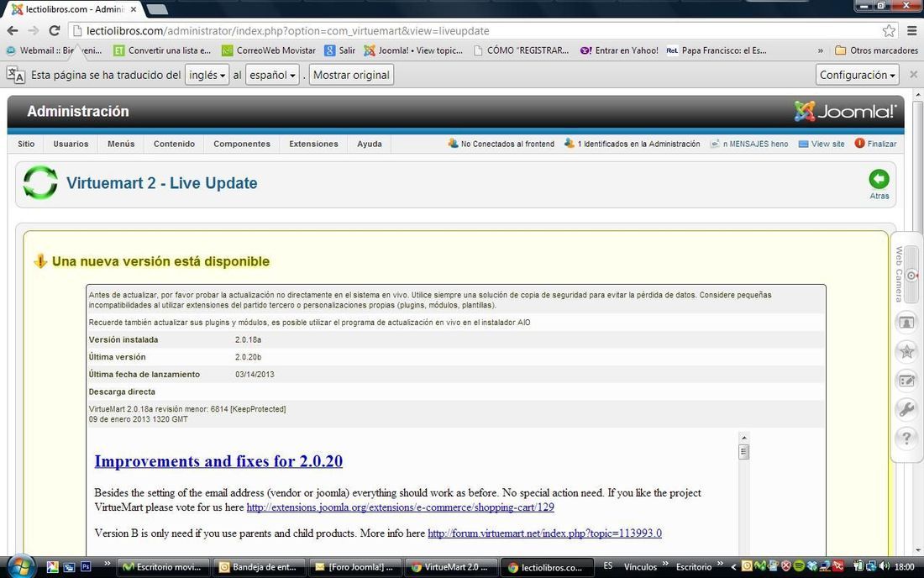This screenshot has height=578, width=924.
Task: Show hidden system tray icons arrow
Action: pos(733,567)
